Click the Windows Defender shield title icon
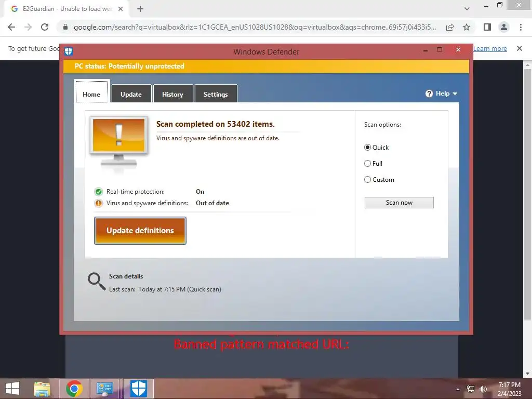 [x=69, y=51]
